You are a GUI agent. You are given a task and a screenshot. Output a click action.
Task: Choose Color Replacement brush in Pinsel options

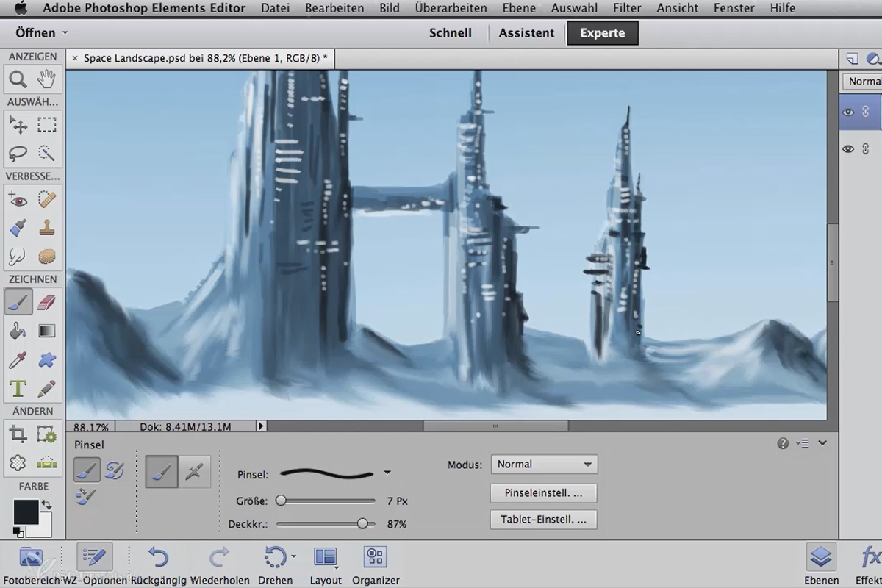[x=85, y=496]
